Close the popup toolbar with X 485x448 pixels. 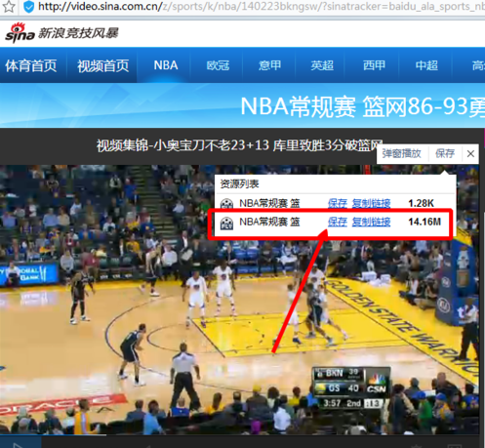point(470,153)
